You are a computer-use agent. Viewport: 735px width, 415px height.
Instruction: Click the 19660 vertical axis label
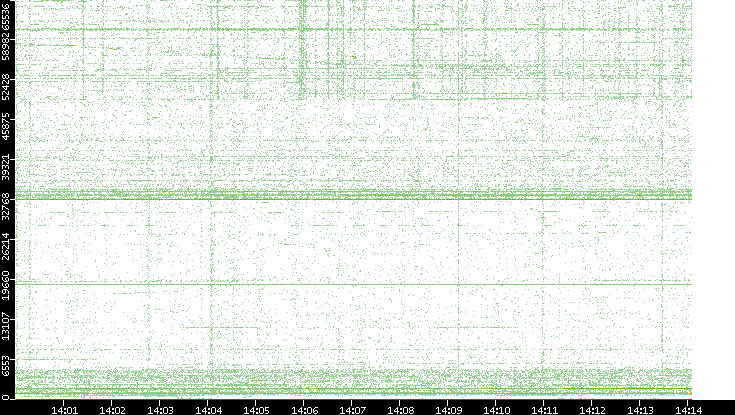5,286
